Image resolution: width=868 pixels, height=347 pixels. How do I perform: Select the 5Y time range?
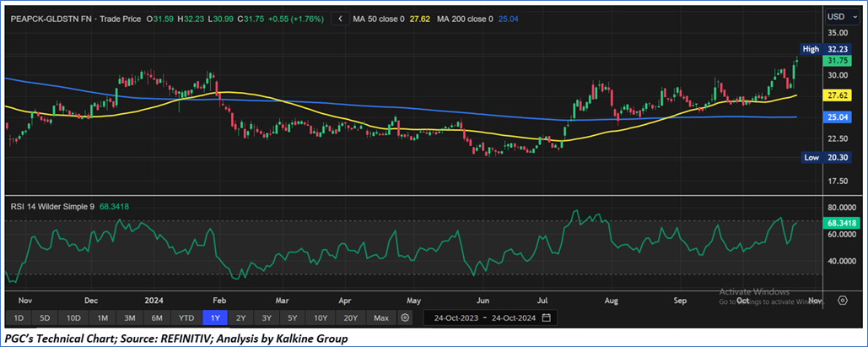(x=293, y=317)
